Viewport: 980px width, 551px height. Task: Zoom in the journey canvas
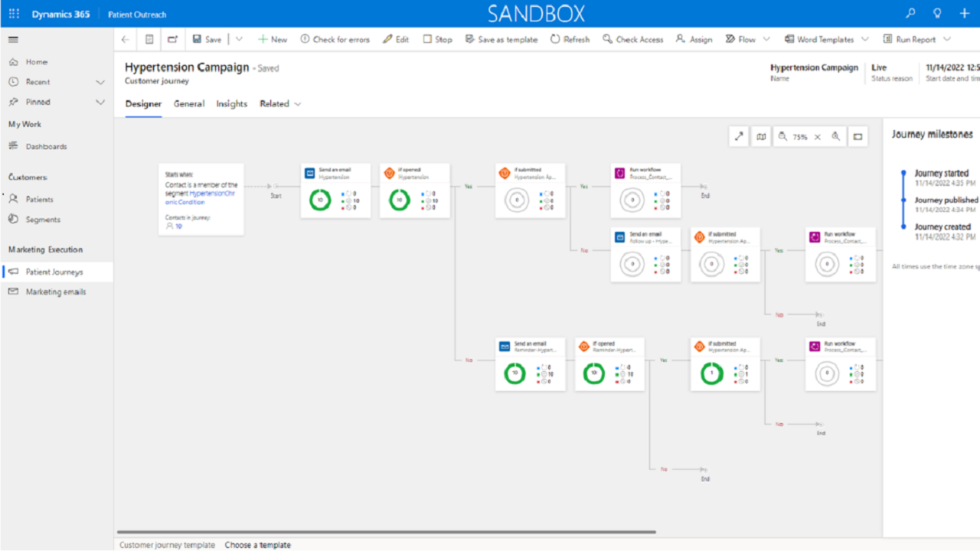coord(836,137)
